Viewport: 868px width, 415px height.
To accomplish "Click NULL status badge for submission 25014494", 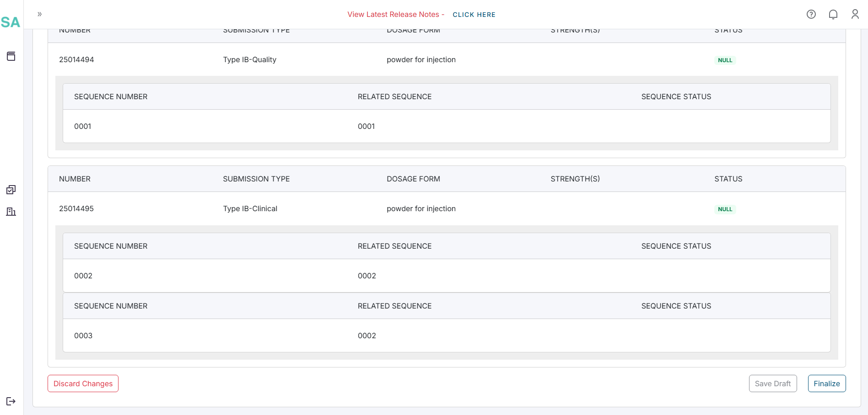I will (725, 60).
